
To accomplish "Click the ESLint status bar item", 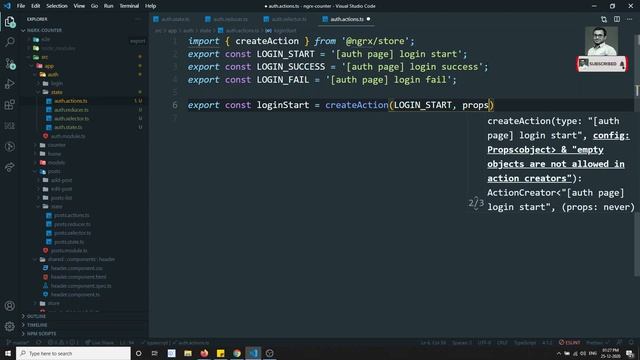I will (x=569, y=342).
